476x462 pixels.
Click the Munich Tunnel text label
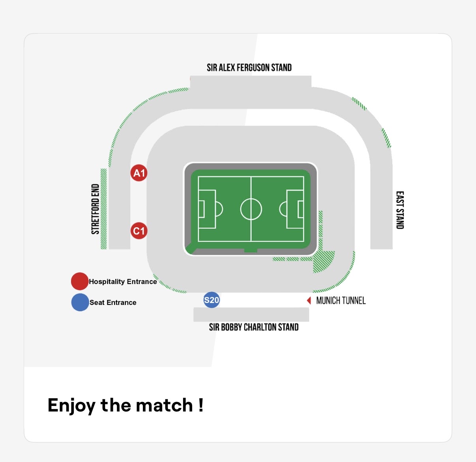pos(341,301)
